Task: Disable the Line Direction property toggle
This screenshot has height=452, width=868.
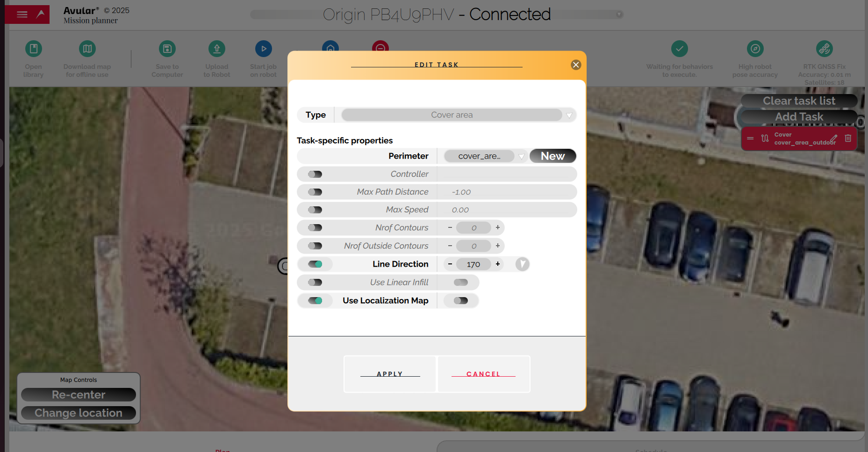Action: tap(315, 264)
